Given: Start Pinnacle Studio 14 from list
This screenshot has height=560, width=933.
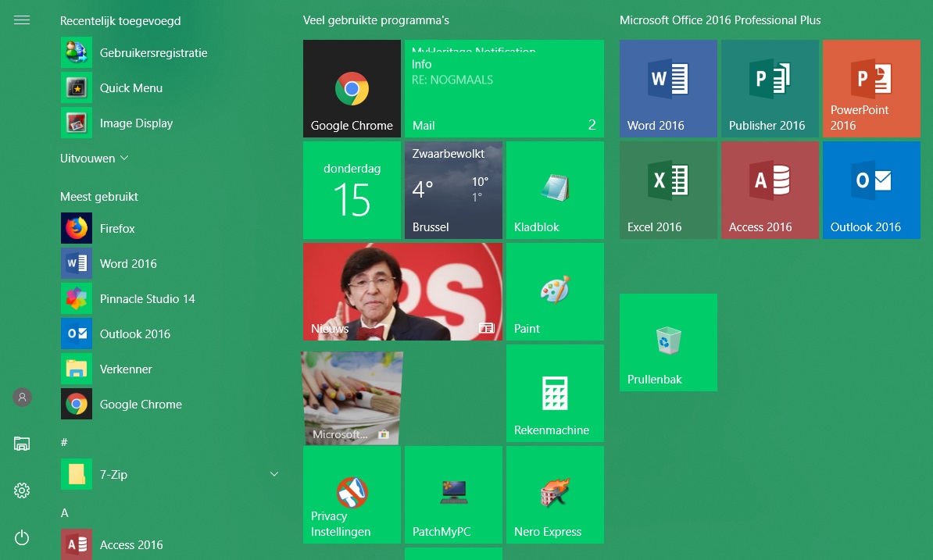Looking at the screenshot, I should pyautogui.click(x=170, y=298).
